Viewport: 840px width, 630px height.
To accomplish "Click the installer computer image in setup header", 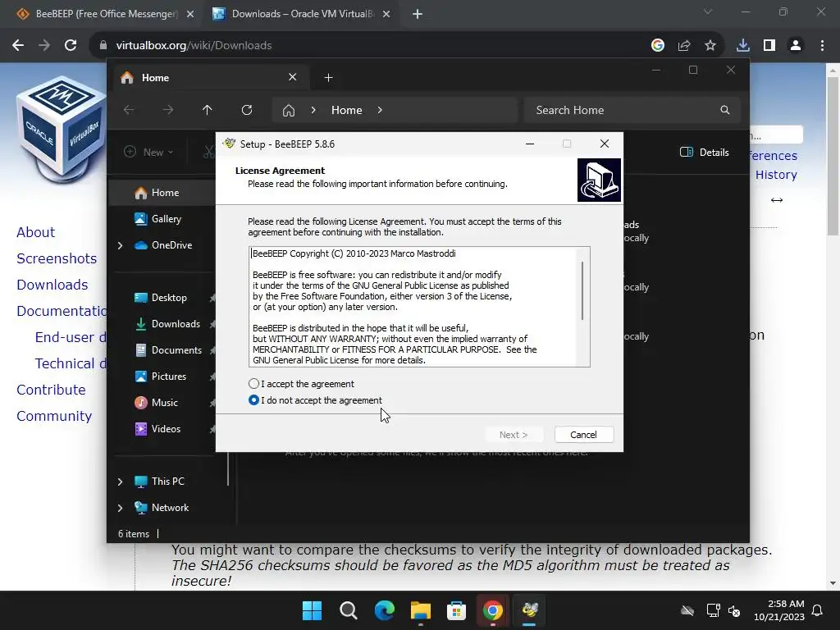I will (x=599, y=180).
